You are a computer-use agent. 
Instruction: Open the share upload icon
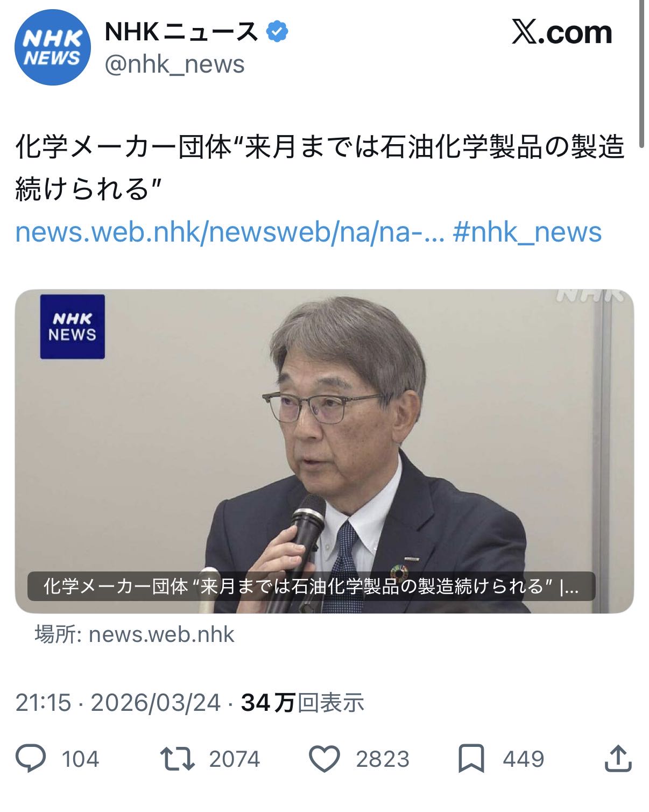tap(618, 758)
